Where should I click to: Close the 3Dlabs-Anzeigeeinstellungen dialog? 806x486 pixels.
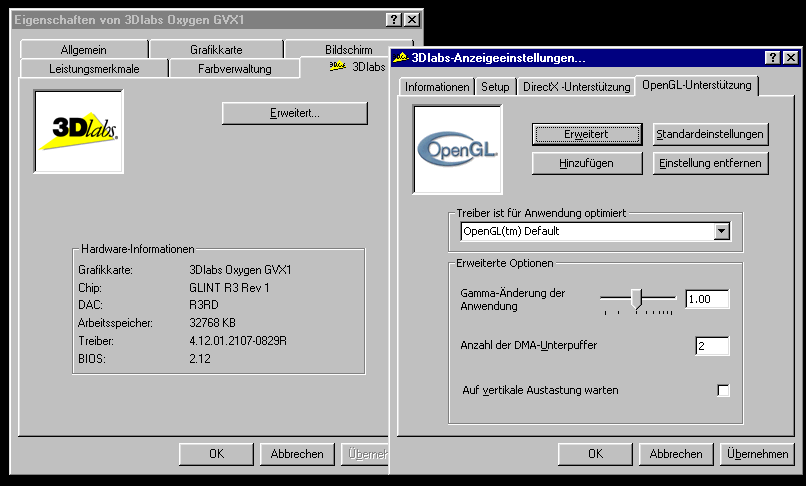791,58
